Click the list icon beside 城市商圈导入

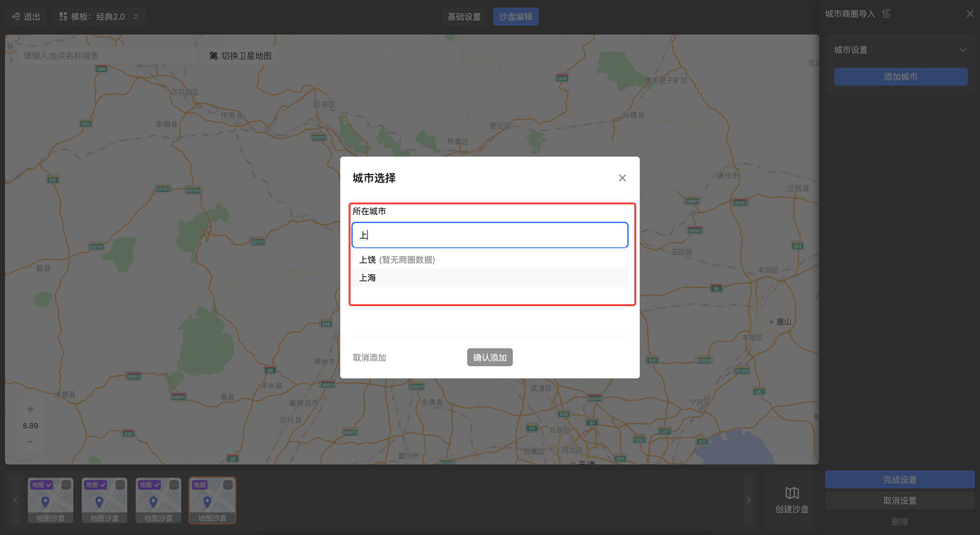point(886,14)
